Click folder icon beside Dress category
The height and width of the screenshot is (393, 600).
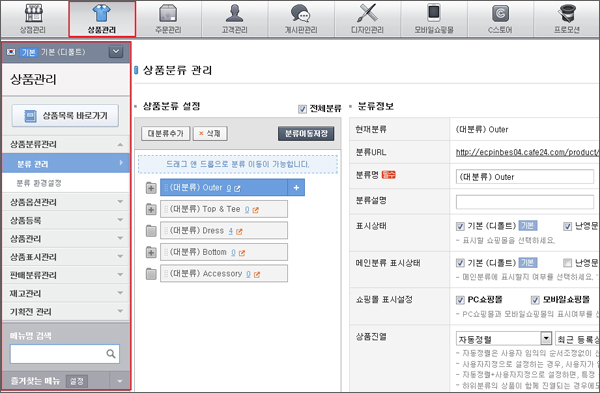151,231
